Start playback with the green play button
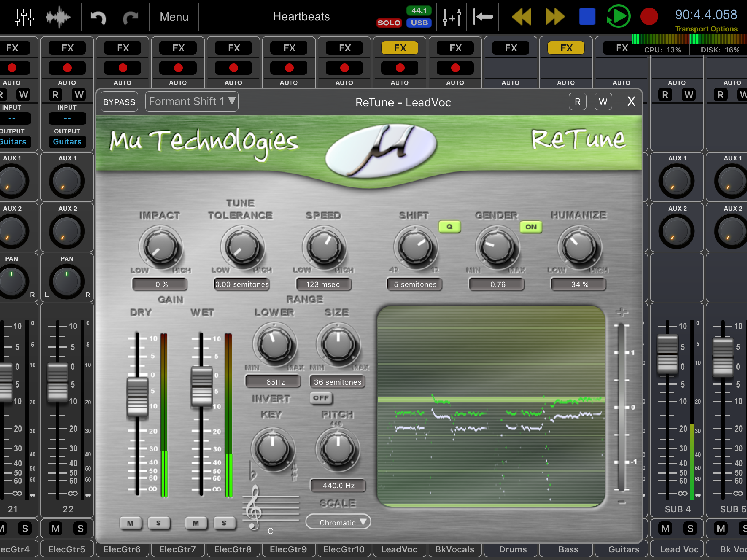This screenshot has height=560, width=747. tap(618, 16)
